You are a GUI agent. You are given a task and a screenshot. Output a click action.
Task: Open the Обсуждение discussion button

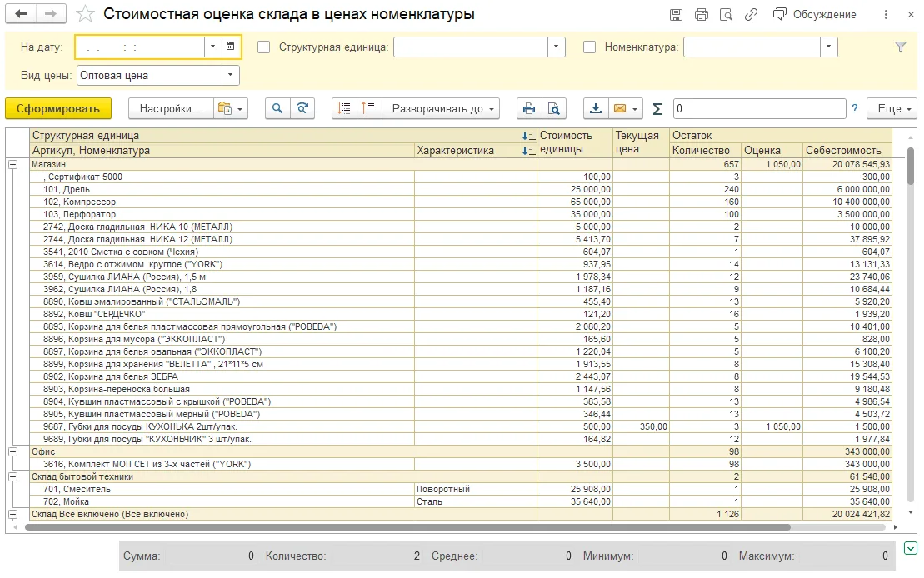click(814, 15)
